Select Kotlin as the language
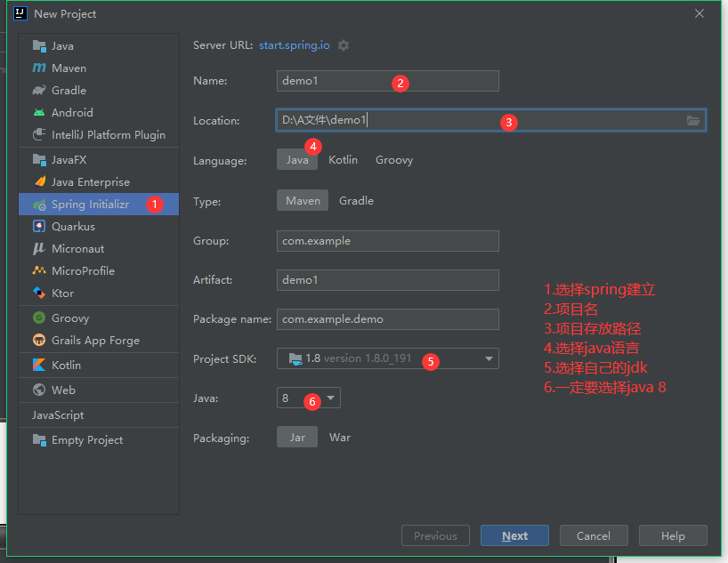The width and height of the screenshot is (728, 563). [343, 160]
